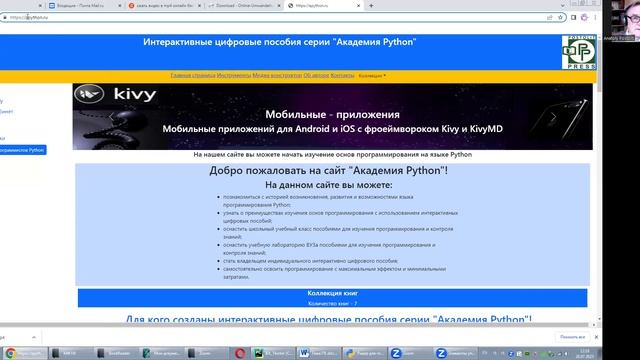Expand the download item chevron
This screenshot has width=640, height=360.
click(x=34, y=337)
